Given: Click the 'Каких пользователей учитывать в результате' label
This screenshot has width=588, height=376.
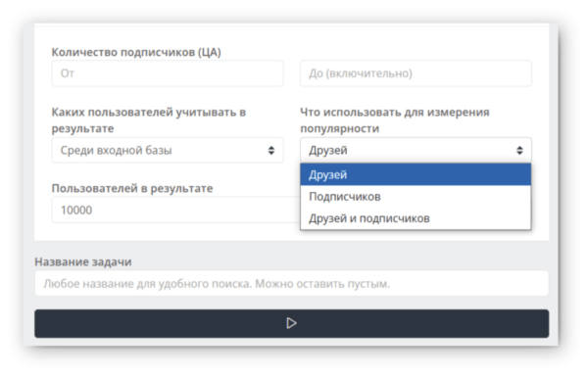Looking at the screenshot, I should tap(149, 120).
